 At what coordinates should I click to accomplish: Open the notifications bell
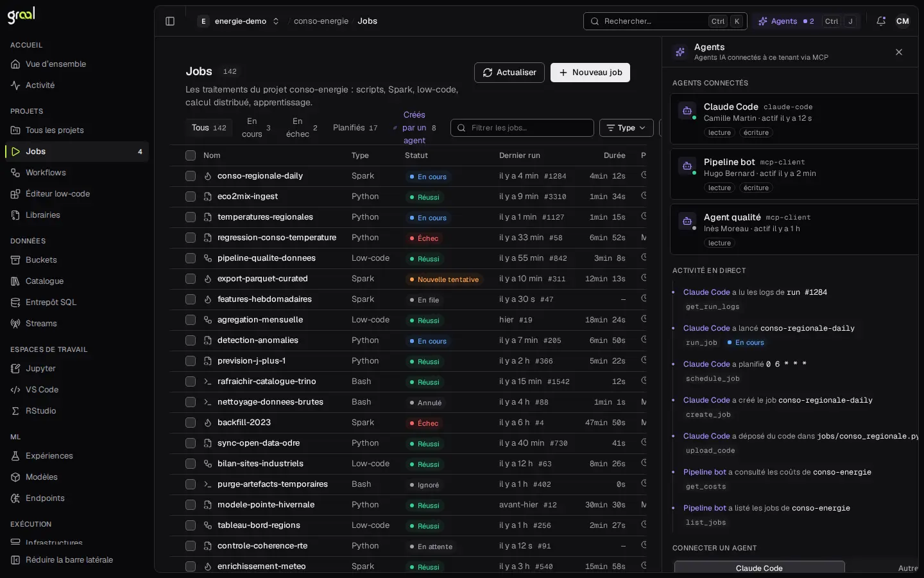click(881, 21)
